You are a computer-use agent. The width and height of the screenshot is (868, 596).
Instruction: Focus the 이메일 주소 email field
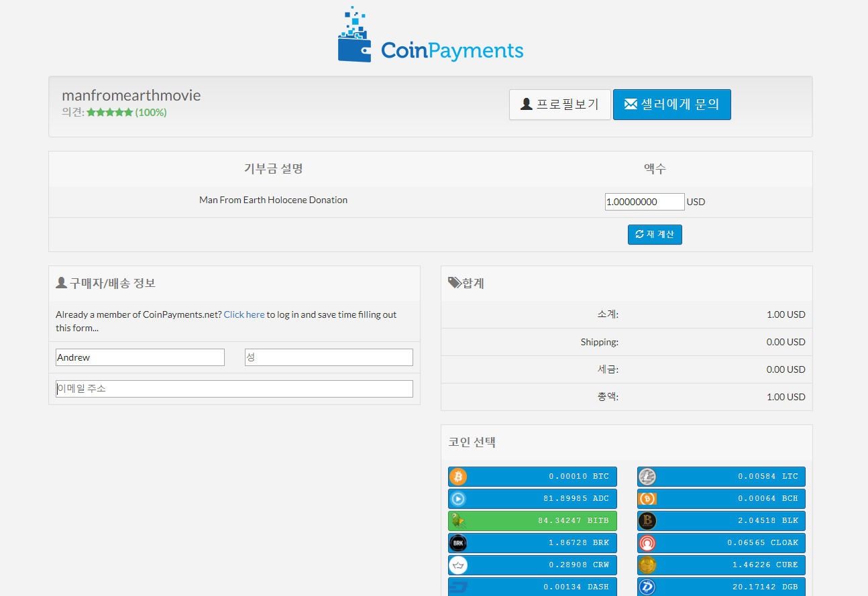(234, 389)
